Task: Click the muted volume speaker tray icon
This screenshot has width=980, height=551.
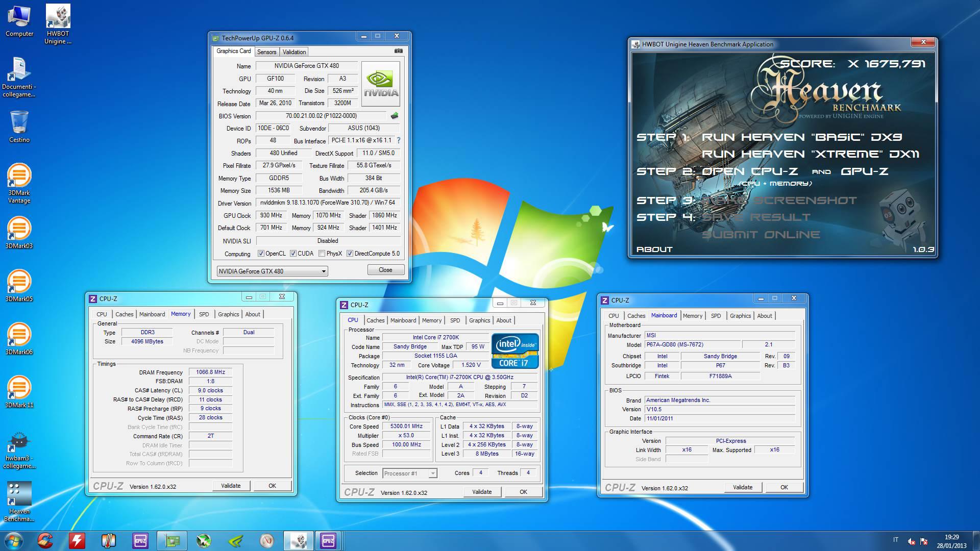Action: [911, 541]
